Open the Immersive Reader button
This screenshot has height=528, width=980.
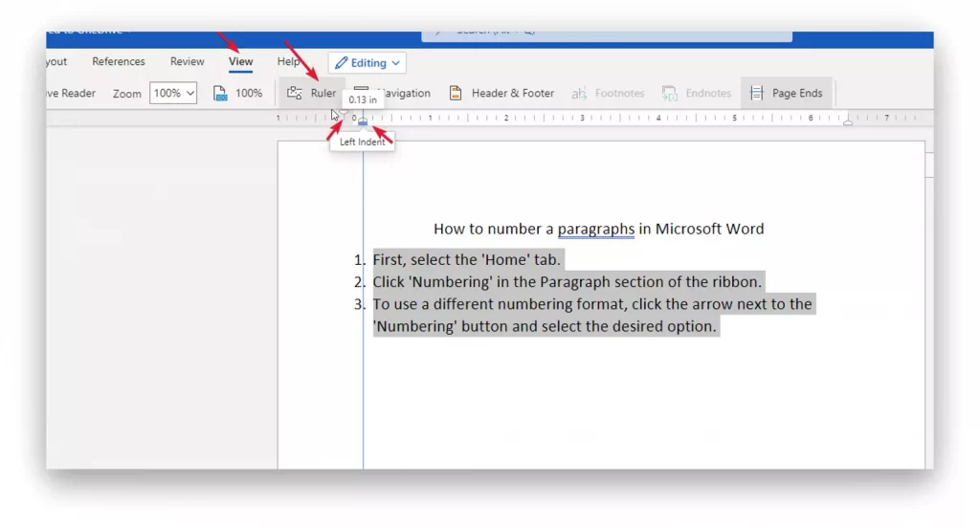[x=72, y=93]
